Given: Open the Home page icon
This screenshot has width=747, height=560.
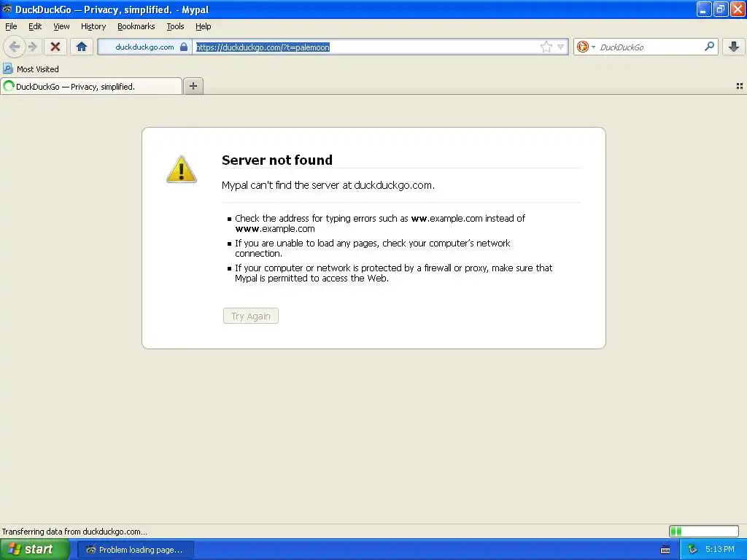Looking at the screenshot, I should tap(82, 47).
